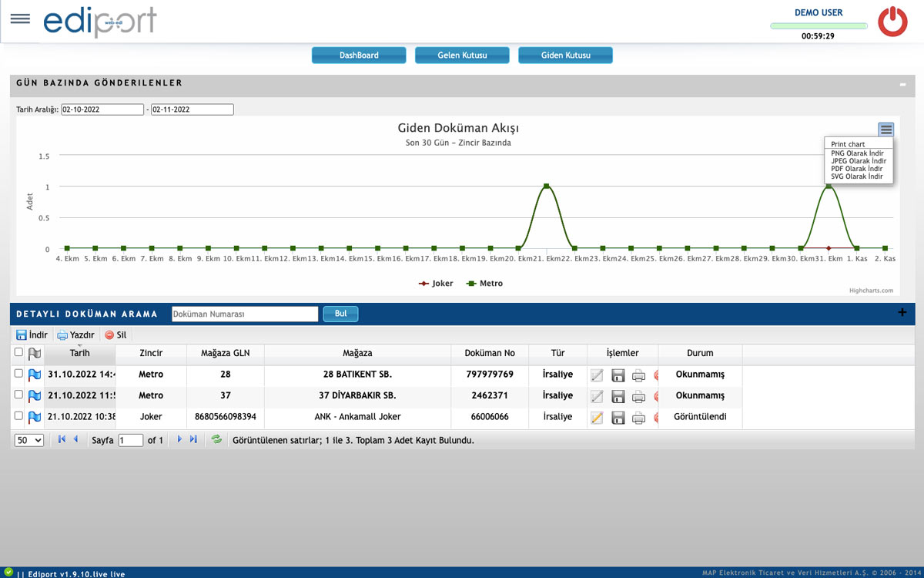Click the flag icon for document 797979769
Image resolution: width=924 pixels, height=578 pixels.
click(x=35, y=375)
